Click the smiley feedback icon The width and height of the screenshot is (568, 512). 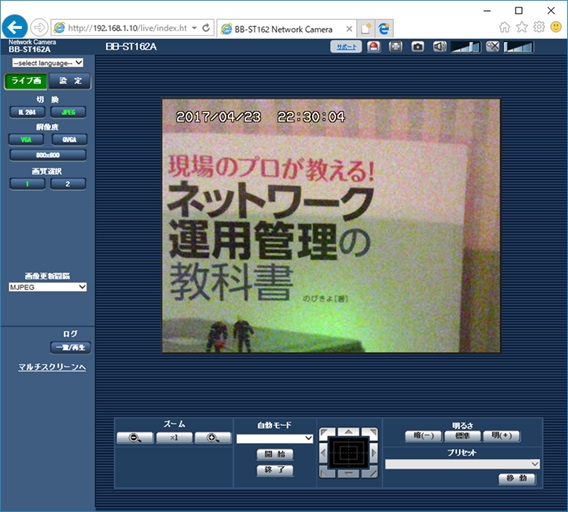point(556,27)
